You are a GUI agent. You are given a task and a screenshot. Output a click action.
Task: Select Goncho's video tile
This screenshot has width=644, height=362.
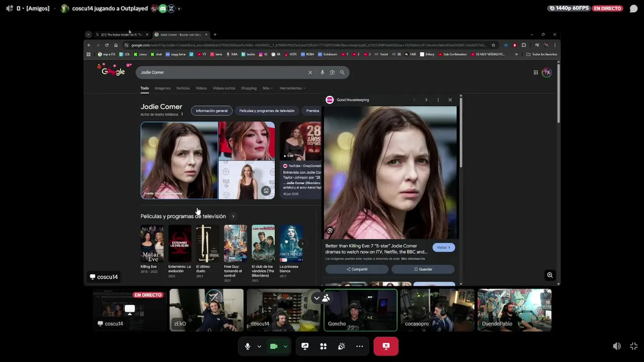click(360, 310)
